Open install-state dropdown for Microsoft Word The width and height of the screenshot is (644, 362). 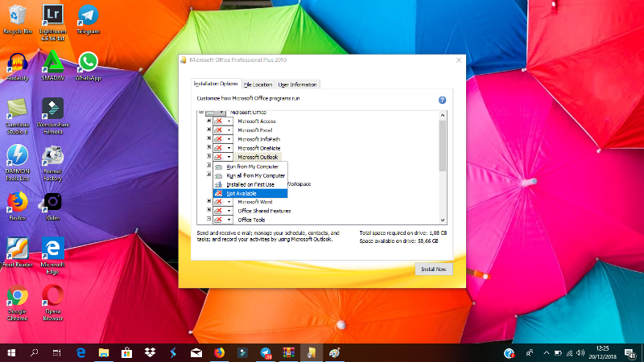coord(223,202)
